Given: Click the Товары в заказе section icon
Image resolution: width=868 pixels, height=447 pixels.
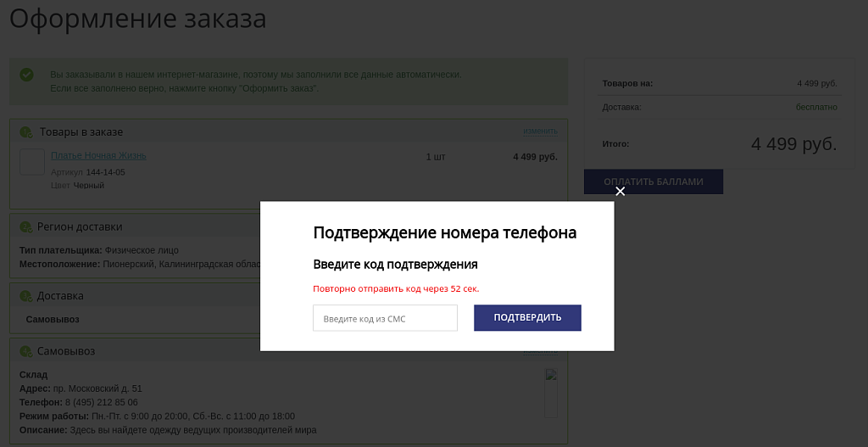Looking at the screenshot, I should pos(26,132).
